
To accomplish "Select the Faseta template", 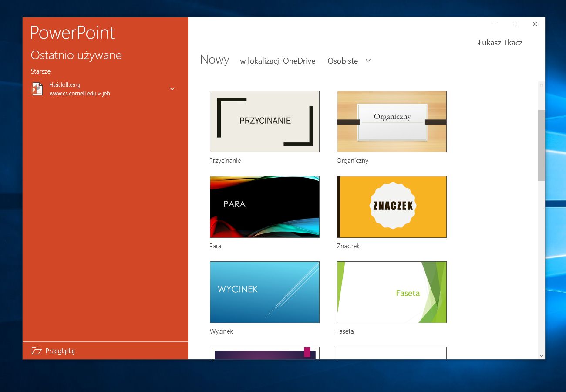I will coord(391,292).
